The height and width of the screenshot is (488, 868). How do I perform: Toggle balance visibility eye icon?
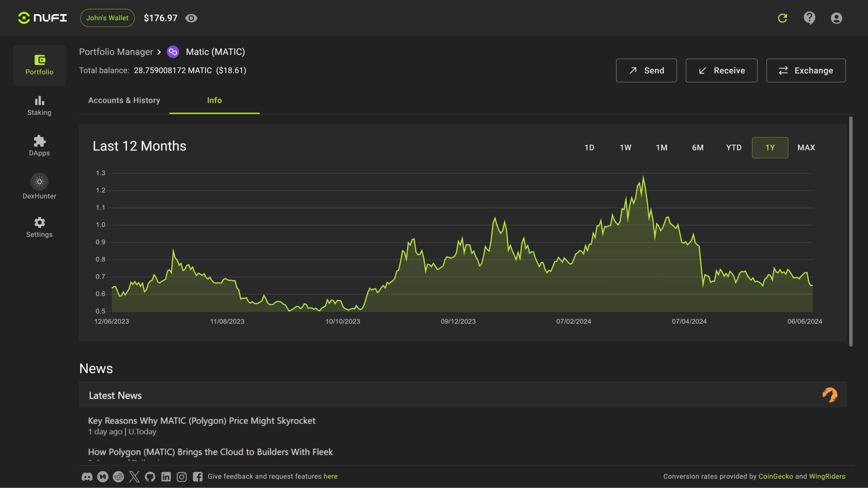coord(191,18)
